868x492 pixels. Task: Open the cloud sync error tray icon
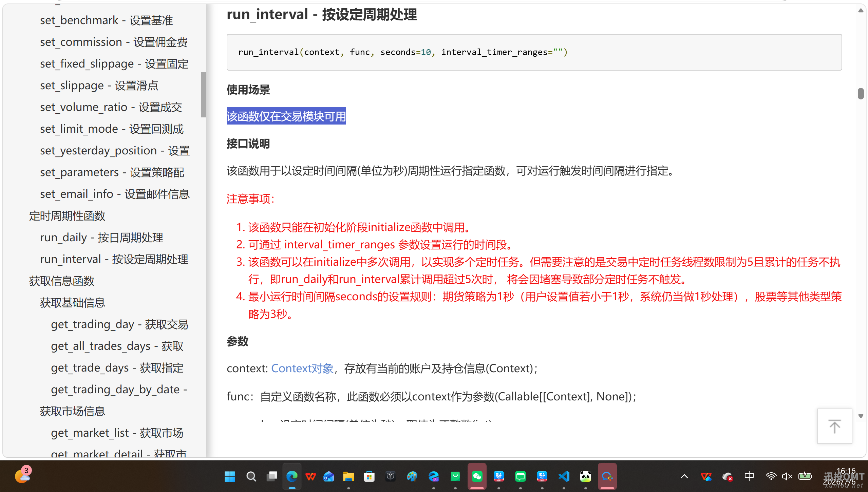728,476
